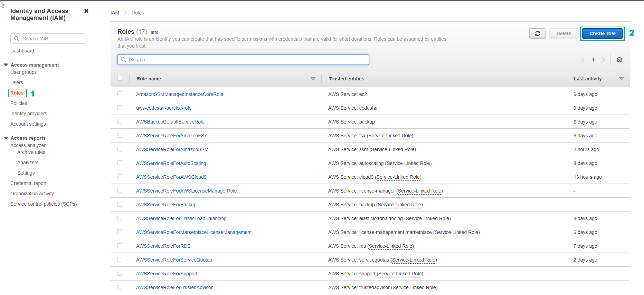Select Roles in the sidebar
The image size is (644, 295).
pyautogui.click(x=17, y=93)
